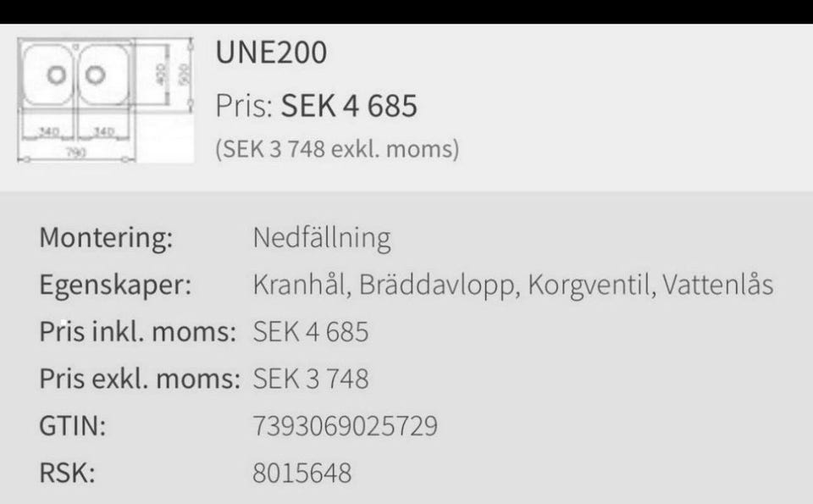Click the Egenskaper label
813x504 pixels.
pyautogui.click(x=115, y=285)
